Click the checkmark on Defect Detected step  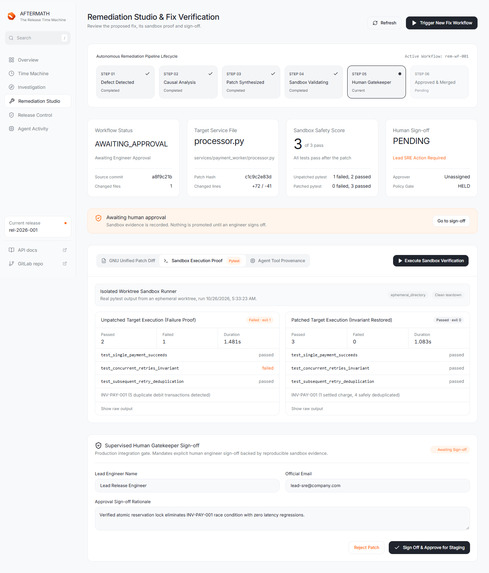pos(147,73)
